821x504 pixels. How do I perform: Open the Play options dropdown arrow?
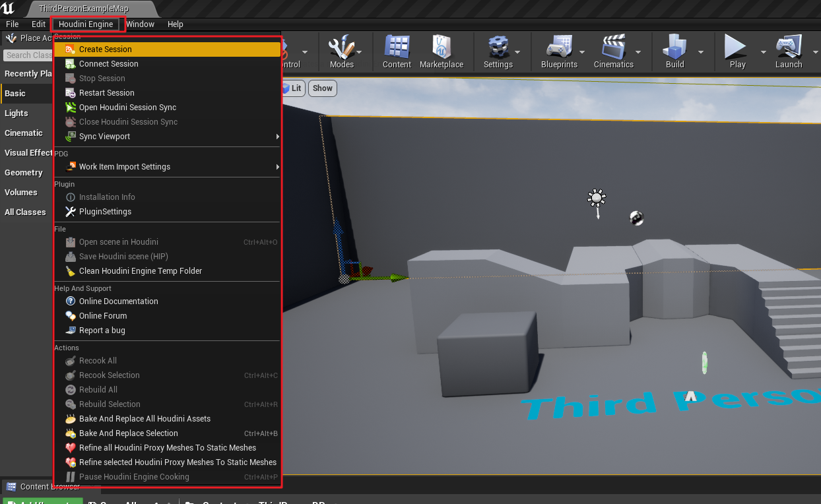(764, 51)
